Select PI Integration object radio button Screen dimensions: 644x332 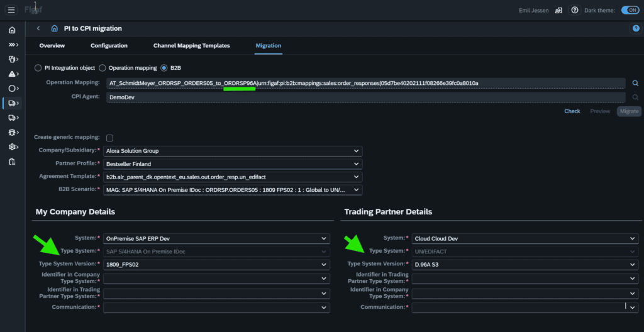point(38,68)
